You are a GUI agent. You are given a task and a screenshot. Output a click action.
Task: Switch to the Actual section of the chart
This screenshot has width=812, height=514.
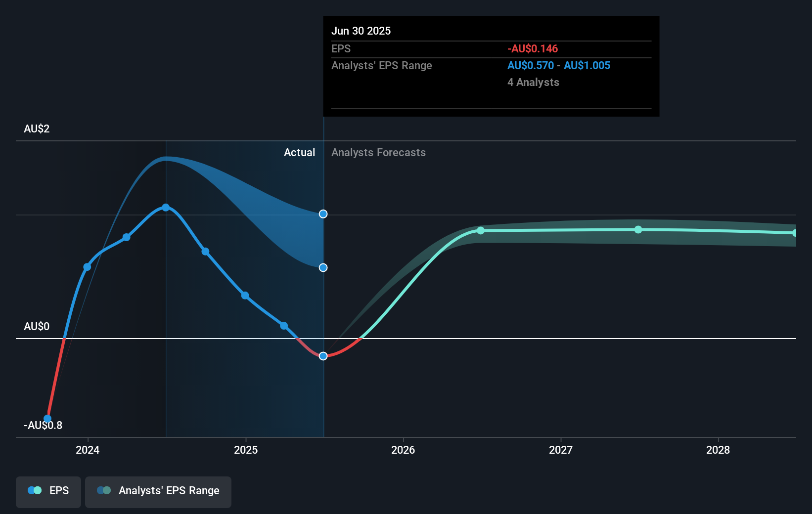point(299,152)
